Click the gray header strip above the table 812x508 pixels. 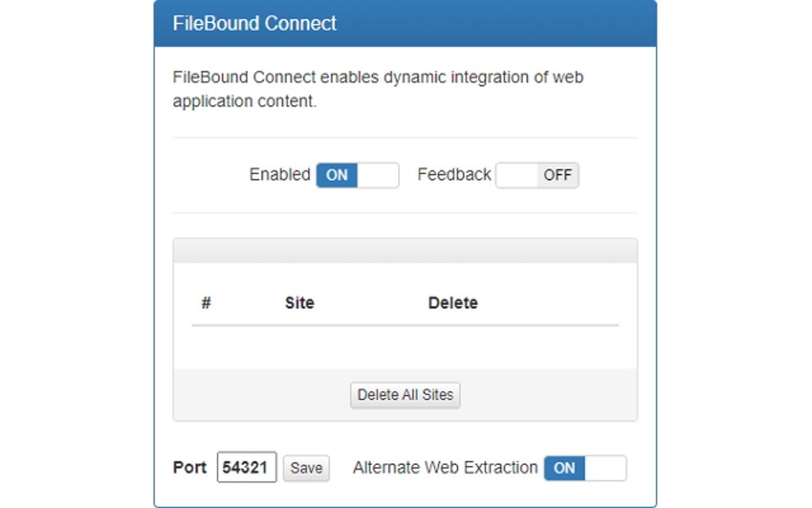(x=404, y=249)
